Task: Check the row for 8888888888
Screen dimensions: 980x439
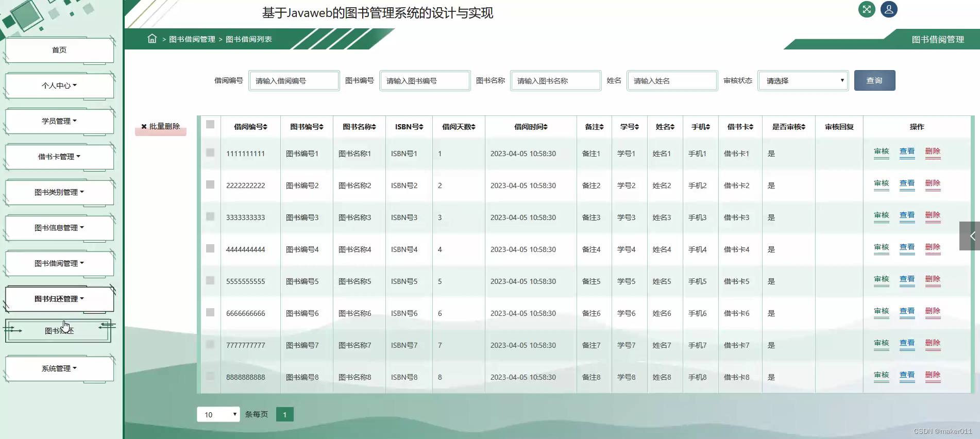Action: pos(210,376)
